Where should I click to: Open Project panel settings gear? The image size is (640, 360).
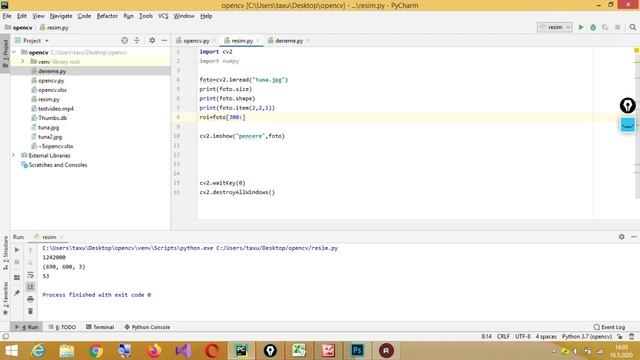(x=152, y=40)
